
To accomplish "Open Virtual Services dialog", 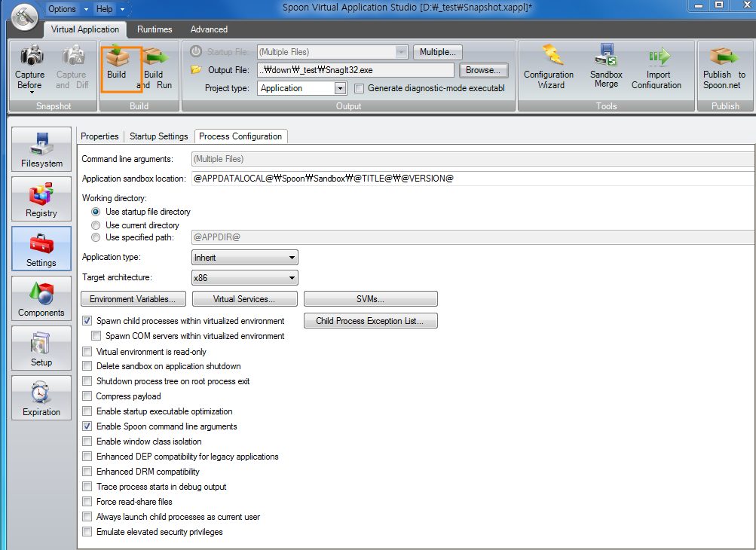I will click(x=244, y=299).
